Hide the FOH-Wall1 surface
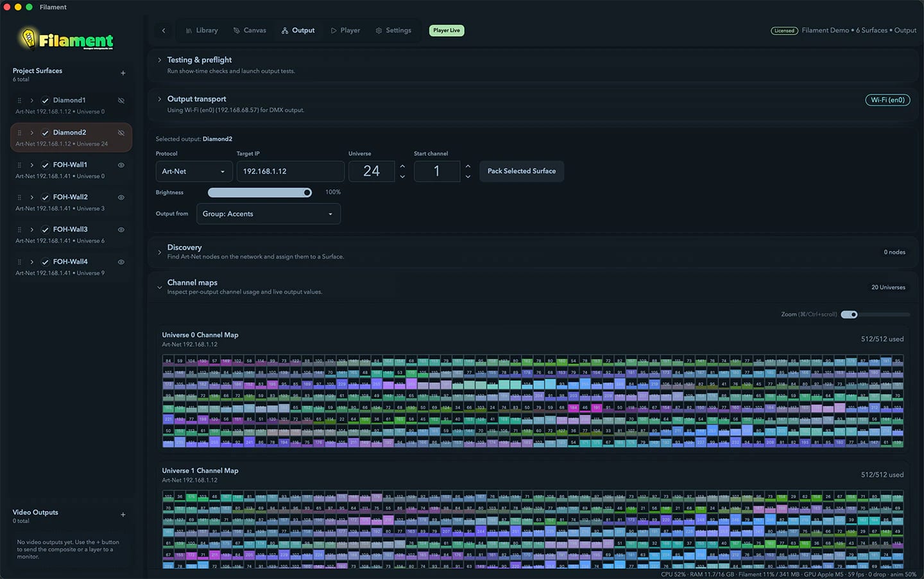The height and width of the screenshot is (579, 924). (121, 165)
